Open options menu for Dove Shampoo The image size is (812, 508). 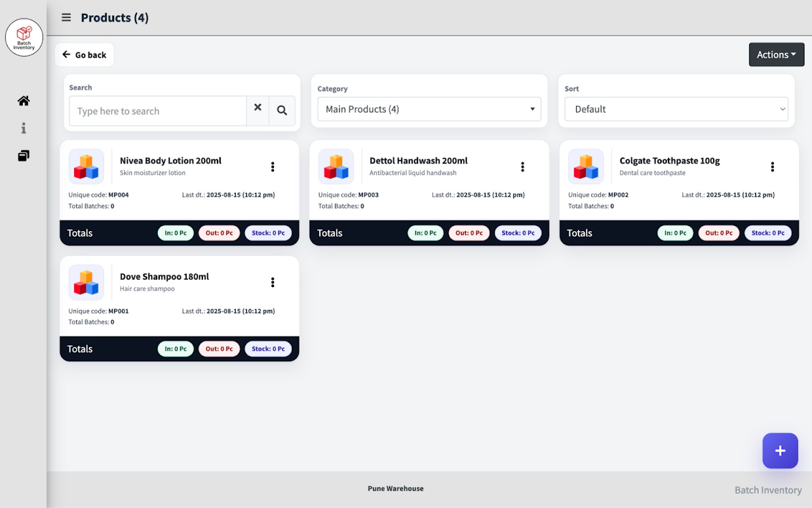point(273,283)
